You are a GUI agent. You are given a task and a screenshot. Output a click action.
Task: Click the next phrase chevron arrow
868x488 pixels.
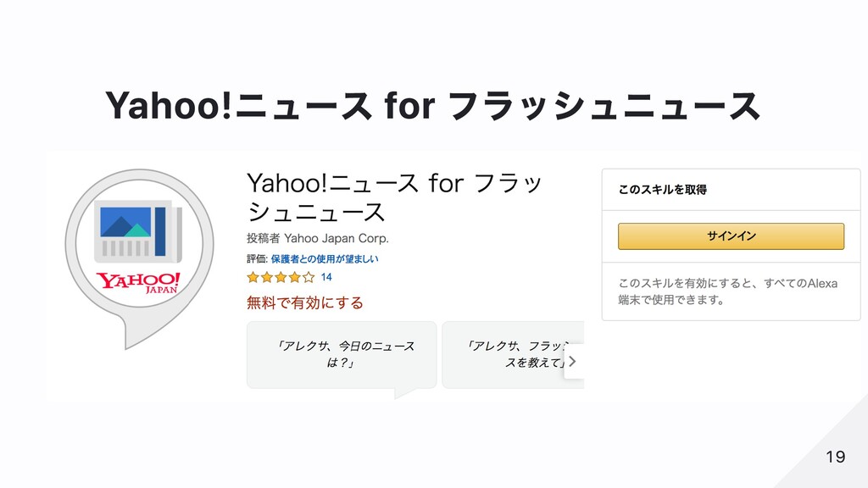[x=572, y=361]
